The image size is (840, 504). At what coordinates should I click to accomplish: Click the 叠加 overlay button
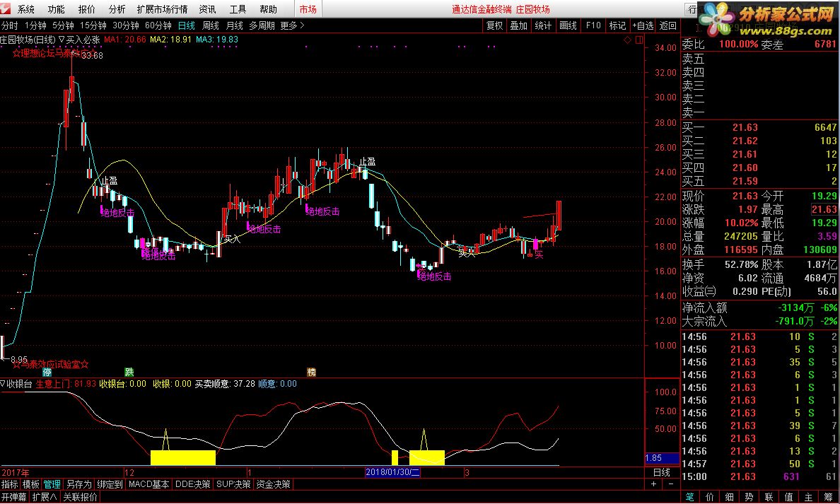[518, 25]
